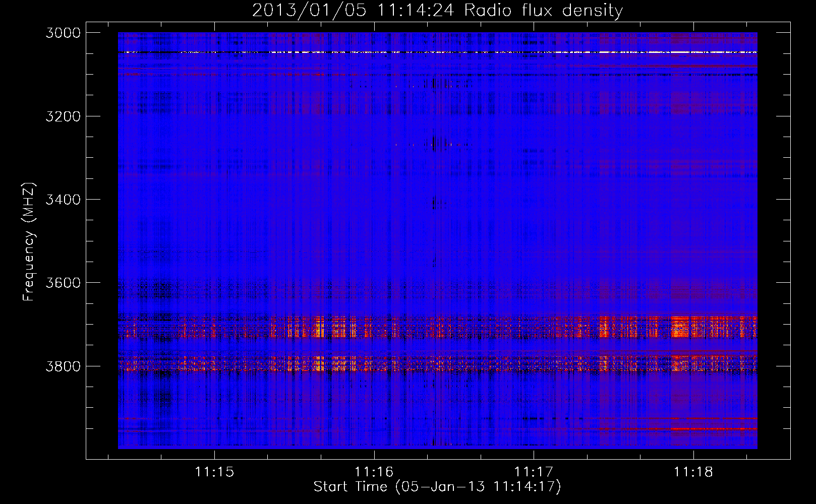
Task: Select the 3200 frequency tick label
Action: click(63, 116)
